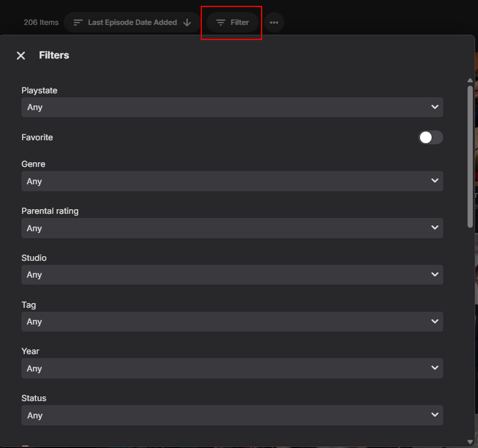The width and height of the screenshot is (478, 448).
Task: Click the filter lines icon
Action: point(220,23)
